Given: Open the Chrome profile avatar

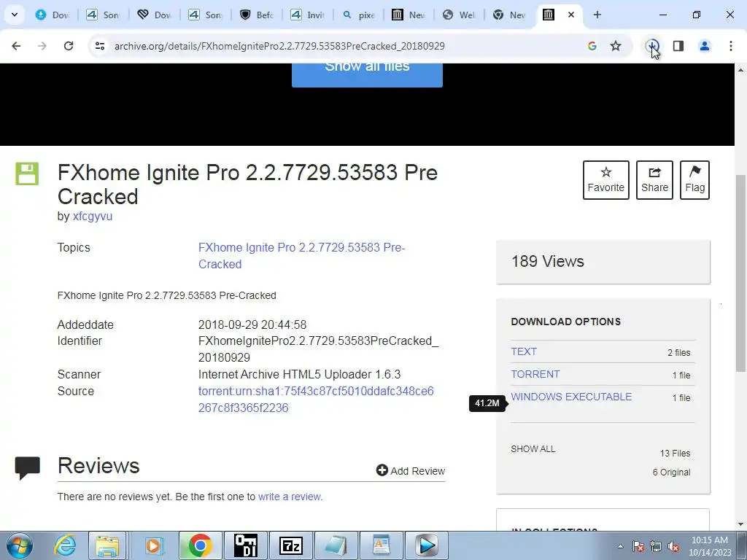Looking at the screenshot, I should [x=705, y=46].
